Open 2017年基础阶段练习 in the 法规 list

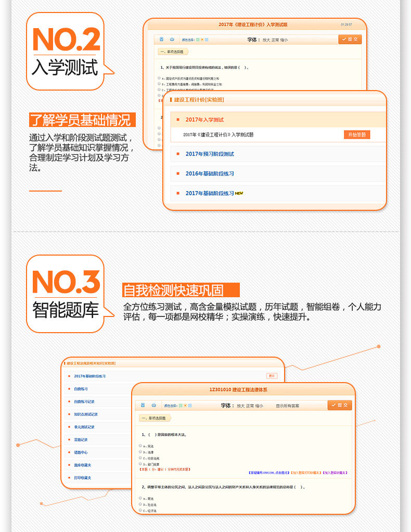tap(90, 376)
